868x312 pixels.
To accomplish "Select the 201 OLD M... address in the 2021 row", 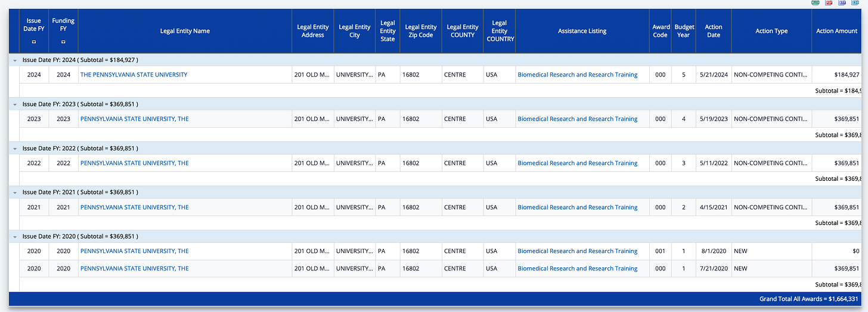I will [313, 207].
